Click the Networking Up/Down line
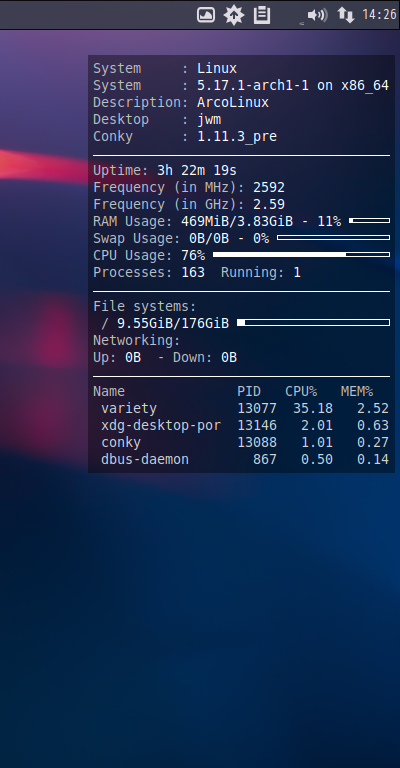Image resolution: width=400 pixels, height=768 pixels. pos(165,358)
